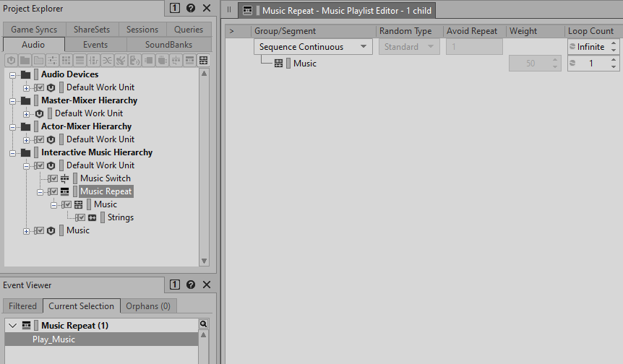Click the Work Unit icon in the toolbar
This screenshot has width=623, height=364.
[11, 60]
